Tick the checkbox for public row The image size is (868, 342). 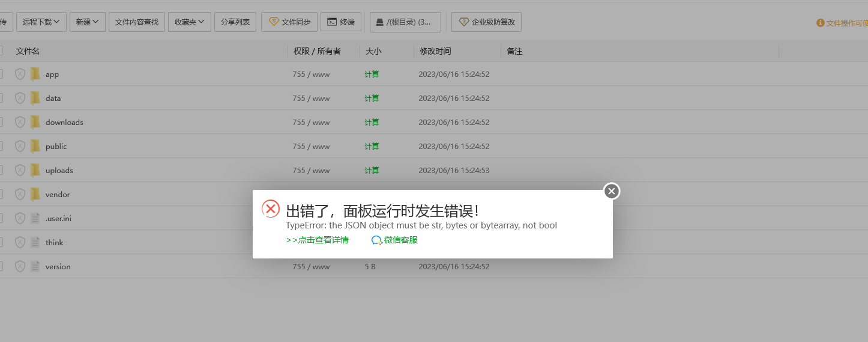pos(1,146)
